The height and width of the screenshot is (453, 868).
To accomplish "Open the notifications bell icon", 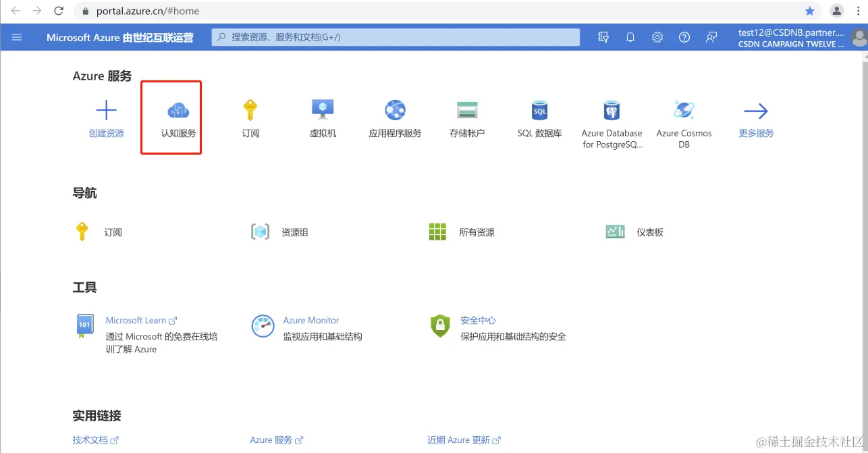I will point(630,37).
